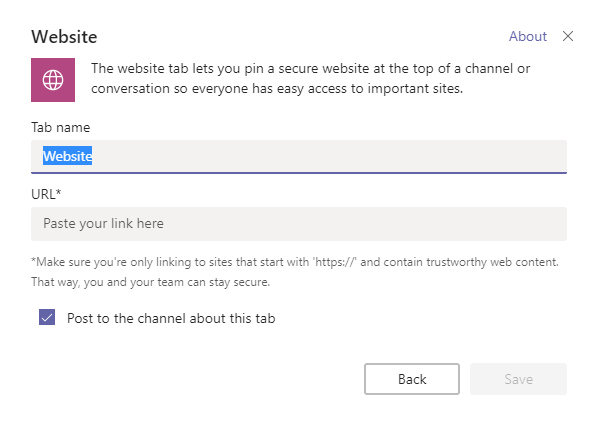The height and width of the screenshot is (425, 598).
Task: Click the highlighted Website text in Tab name
Action: coord(68,156)
